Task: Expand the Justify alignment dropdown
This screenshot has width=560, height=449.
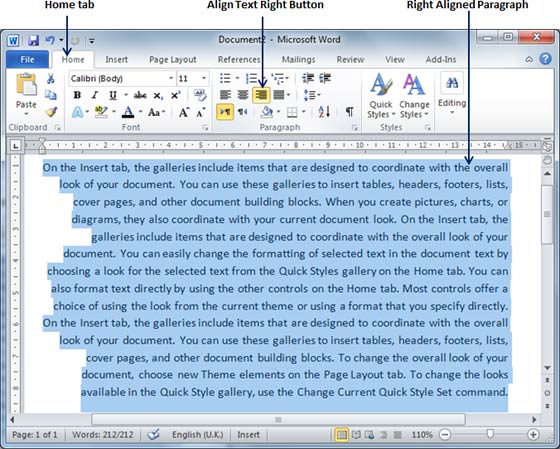Action: pos(288,95)
